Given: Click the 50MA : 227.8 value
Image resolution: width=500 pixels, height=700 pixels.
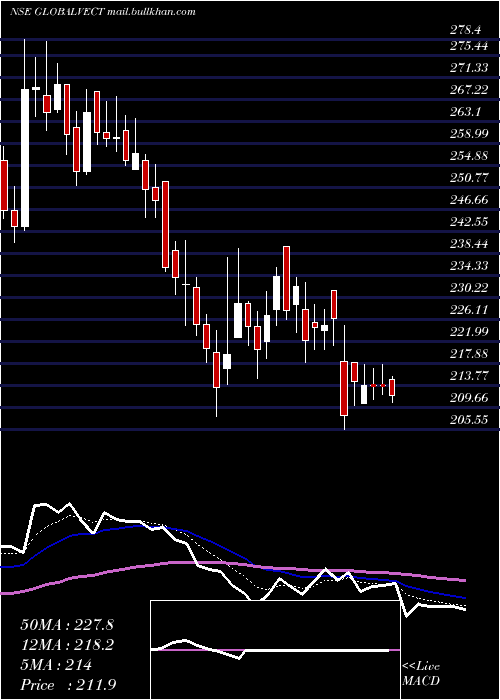Looking at the screenshot, I should coord(67,625).
